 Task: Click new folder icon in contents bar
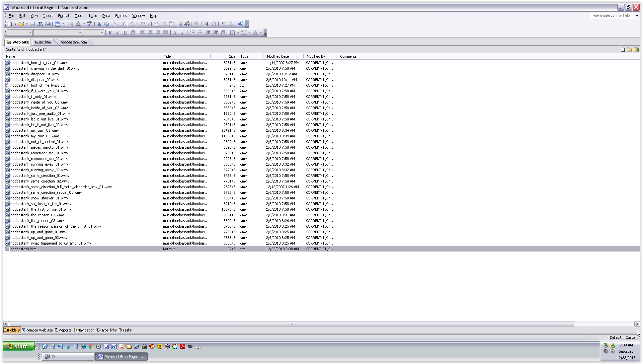click(x=629, y=49)
